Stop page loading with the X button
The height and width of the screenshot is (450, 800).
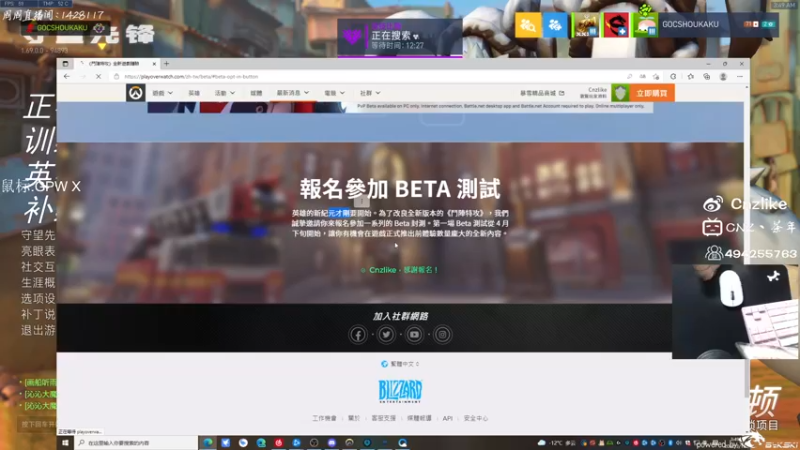tap(98, 77)
